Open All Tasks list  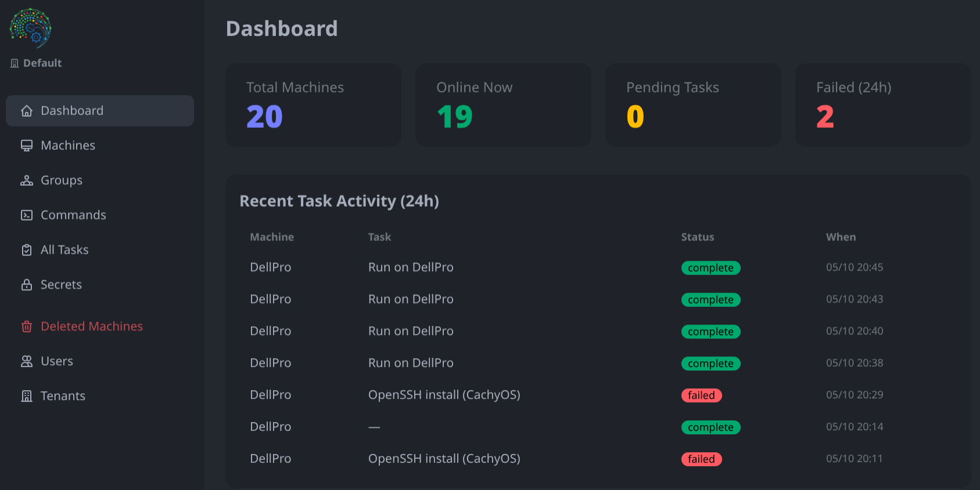(x=100, y=250)
